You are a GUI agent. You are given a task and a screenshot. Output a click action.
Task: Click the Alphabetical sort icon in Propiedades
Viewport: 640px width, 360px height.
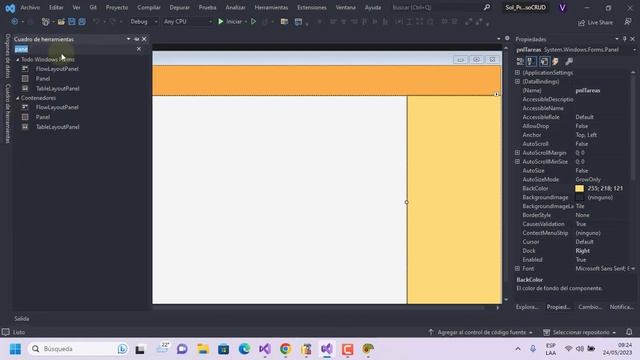(x=531, y=61)
